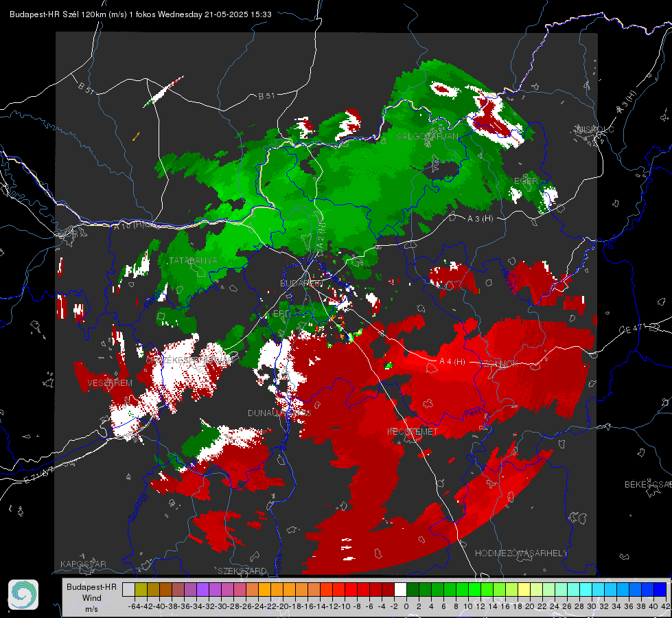Click the 0 legend value
This screenshot has height=618, width=672.
pos(406,606)
